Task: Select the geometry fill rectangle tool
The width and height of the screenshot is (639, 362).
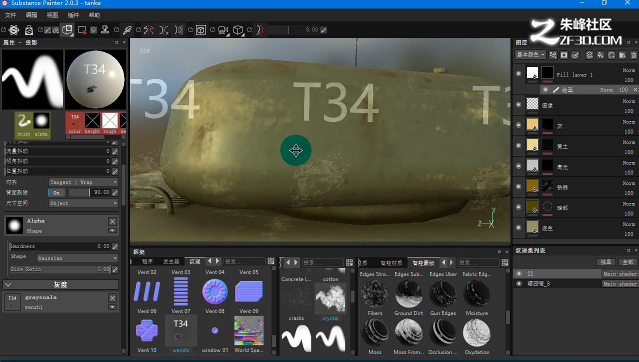Action: (82, 30)
